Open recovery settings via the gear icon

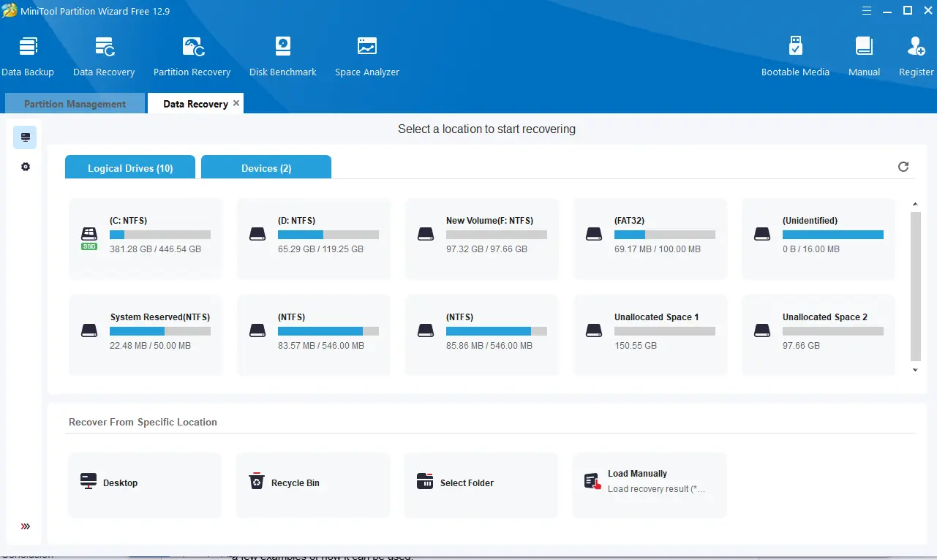[x=25, y=167]
